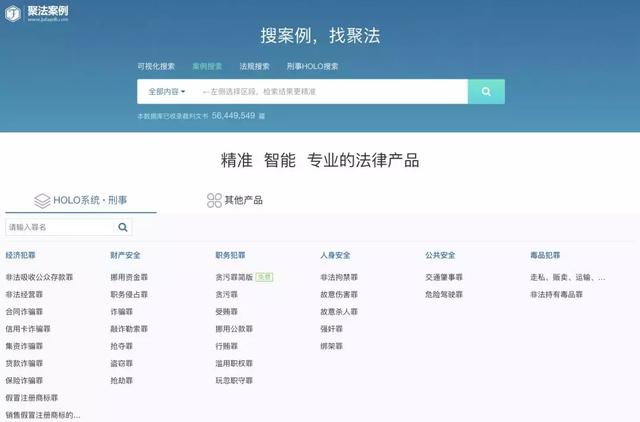
Task: Click the HOLO系统 stacked layers icon
Action: pos(42,200)
